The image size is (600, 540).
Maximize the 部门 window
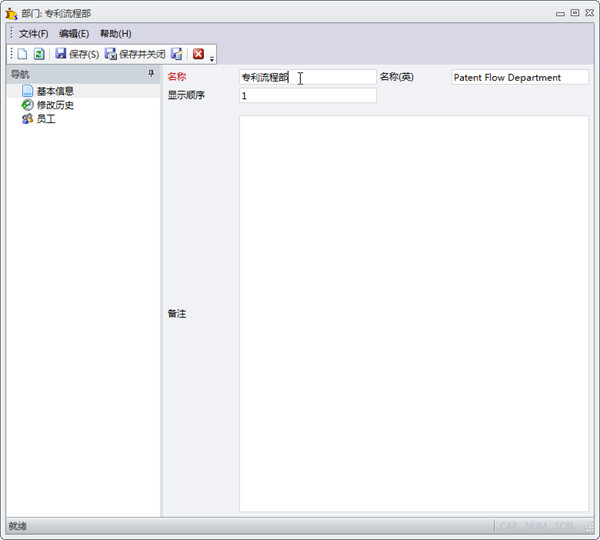coord(575,13)
